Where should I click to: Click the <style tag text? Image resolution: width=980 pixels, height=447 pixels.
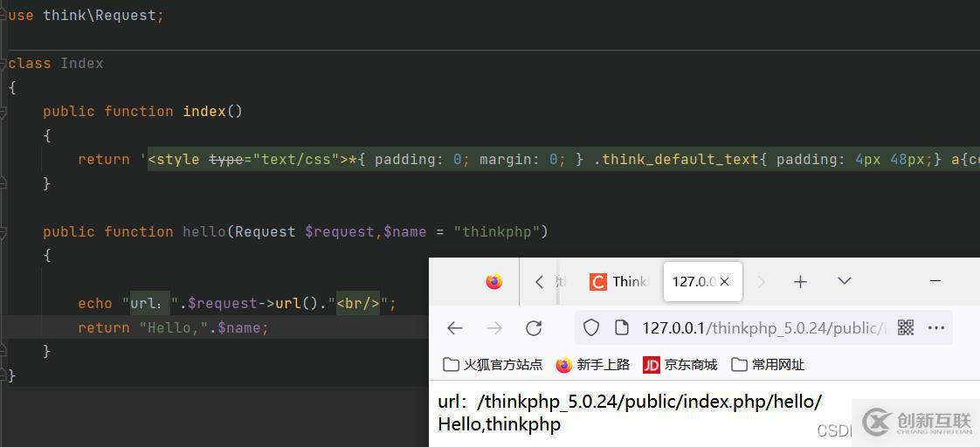[x=174, y=159]
